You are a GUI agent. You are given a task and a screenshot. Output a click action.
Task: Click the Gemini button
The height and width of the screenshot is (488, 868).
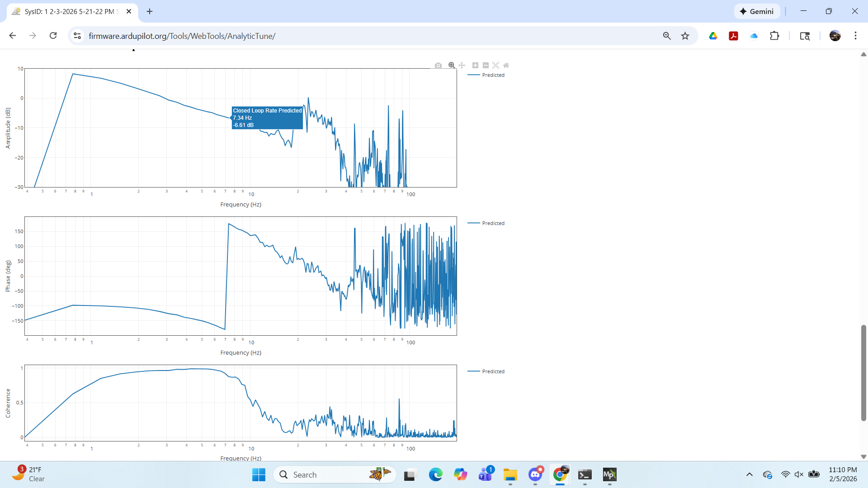(757, 11)
